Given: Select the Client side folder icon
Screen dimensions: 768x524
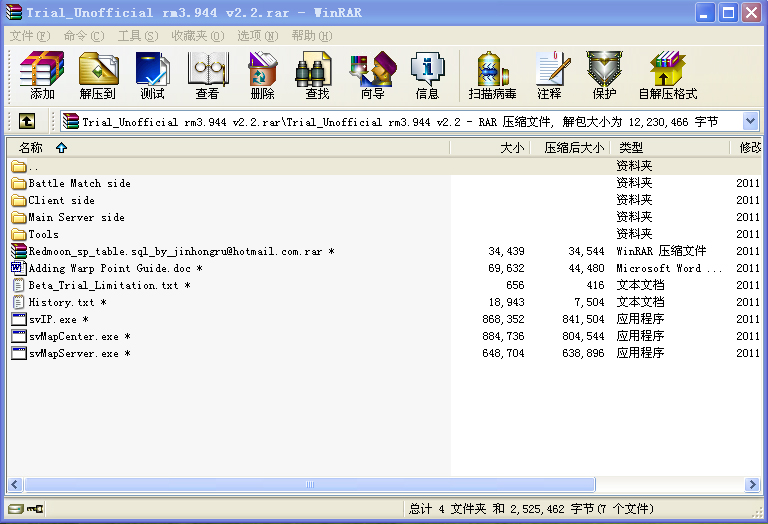Looking at the screenshot, I should click(19, 200).
